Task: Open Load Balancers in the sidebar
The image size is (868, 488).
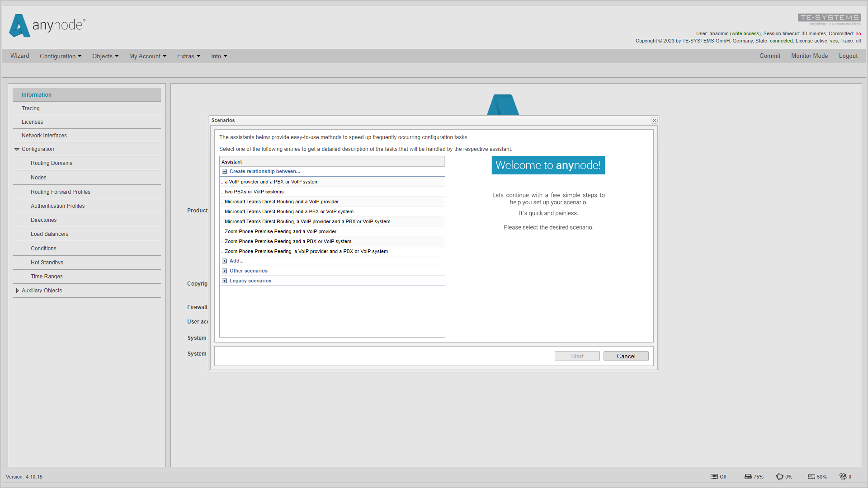Action: (x=87, y=234)
